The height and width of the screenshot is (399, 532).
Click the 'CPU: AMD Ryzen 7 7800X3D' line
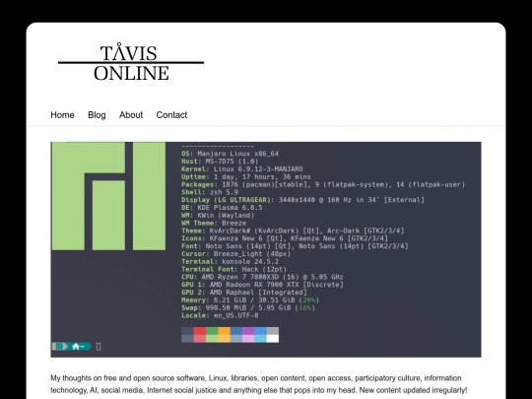pos(262,277)
